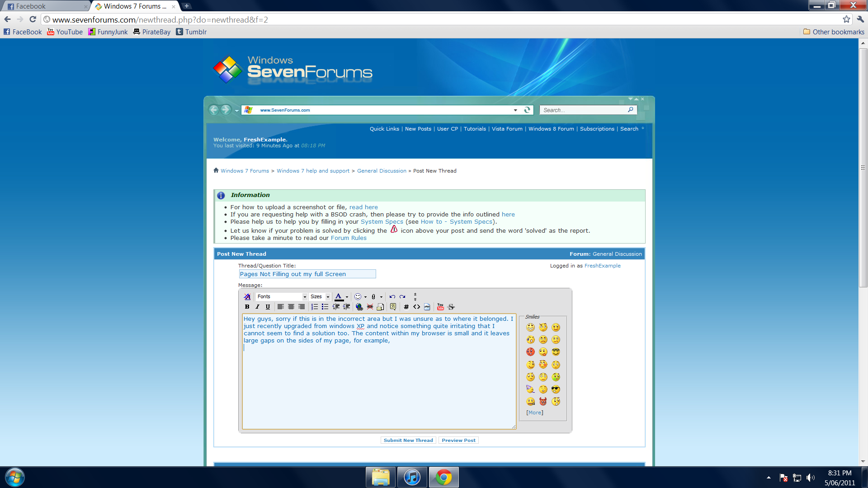Insert the sunglasses cool smiley

[556, 389]
